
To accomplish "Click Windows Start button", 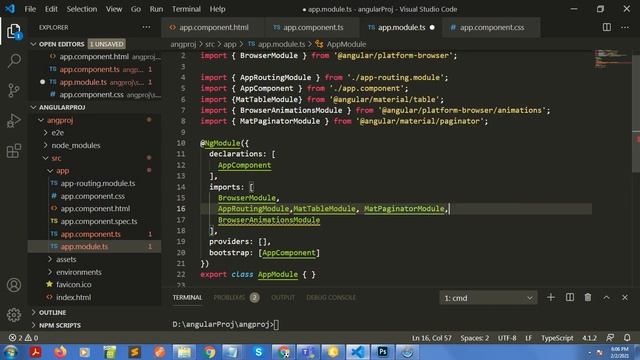I will point(11,352).
